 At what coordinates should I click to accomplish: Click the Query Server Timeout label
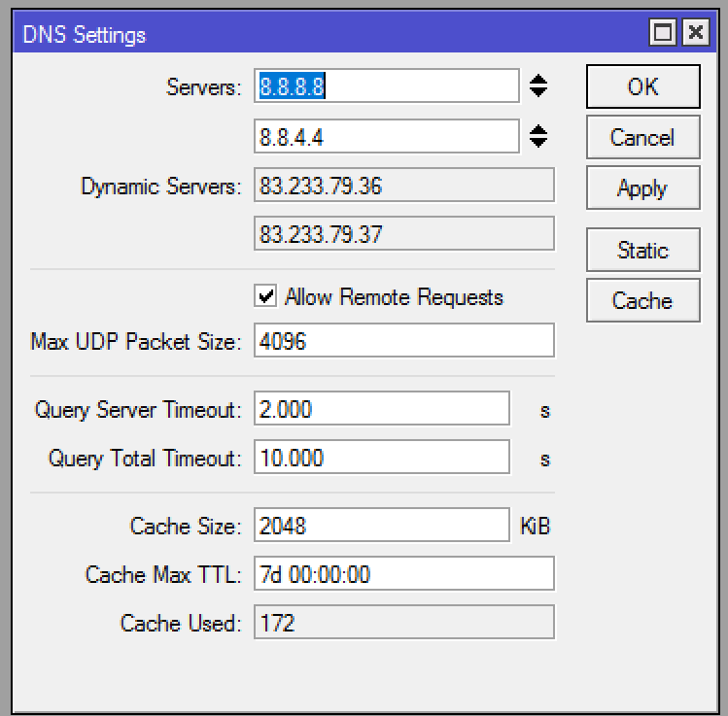[138, 410]
